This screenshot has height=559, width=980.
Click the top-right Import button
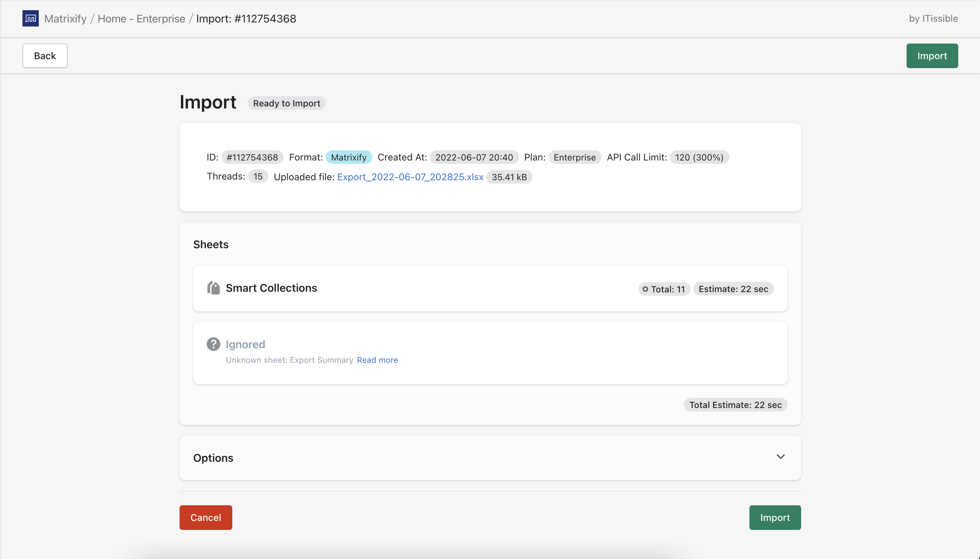932,56
